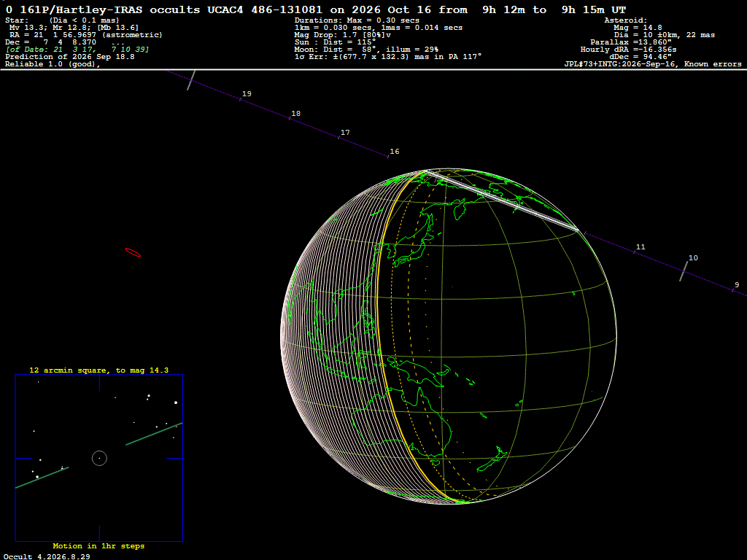Click the 'Motion in 1hr steps' caption

[x=98, y=545]
